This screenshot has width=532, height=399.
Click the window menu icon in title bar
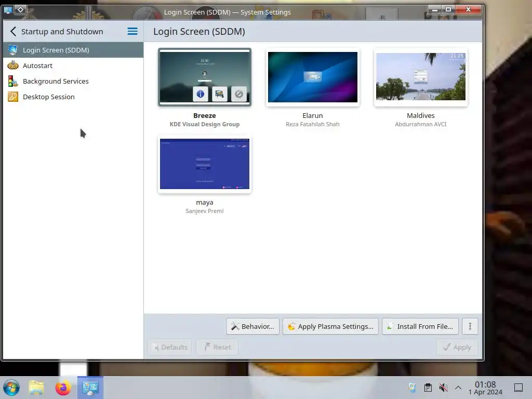tap(8, 10)
